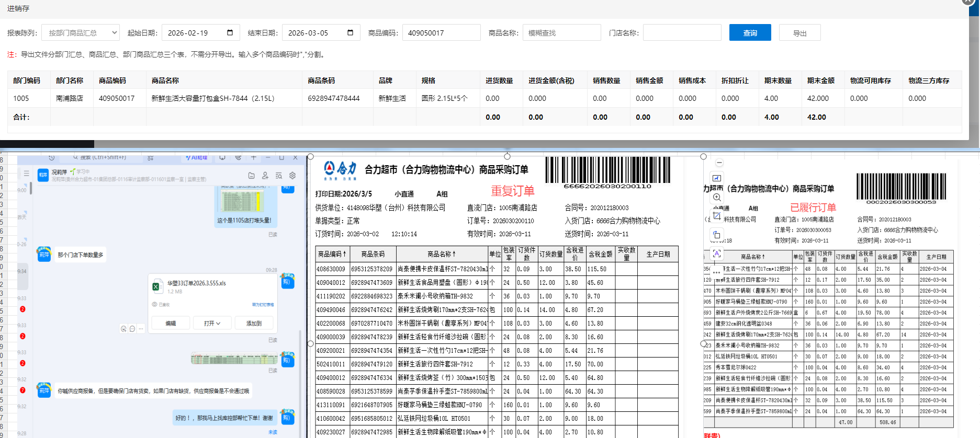Screen dimensions: 980x438
Task: Select the crop tool in the image toolbar
Action: 717,216
